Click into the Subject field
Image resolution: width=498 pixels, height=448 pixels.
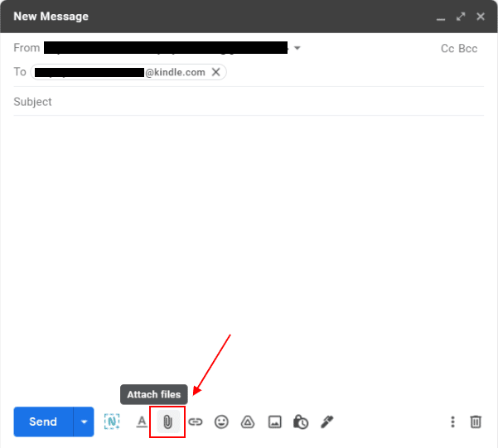tap(249, 102)
